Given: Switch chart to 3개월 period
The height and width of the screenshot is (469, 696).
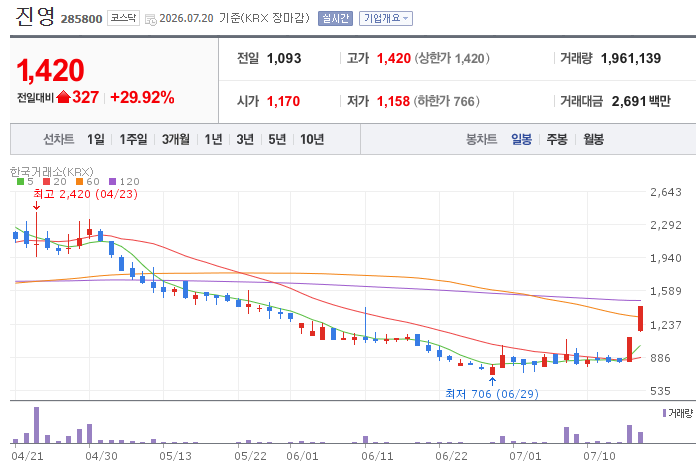Looking at the screenshot, I should (x=175, y=139).
